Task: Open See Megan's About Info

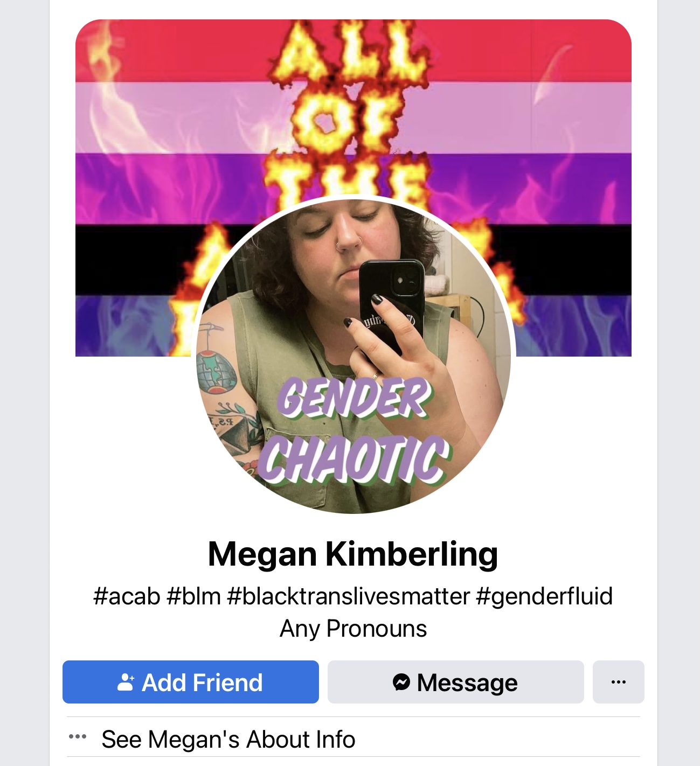Action: pyautogui.click(x=228, y=739)
